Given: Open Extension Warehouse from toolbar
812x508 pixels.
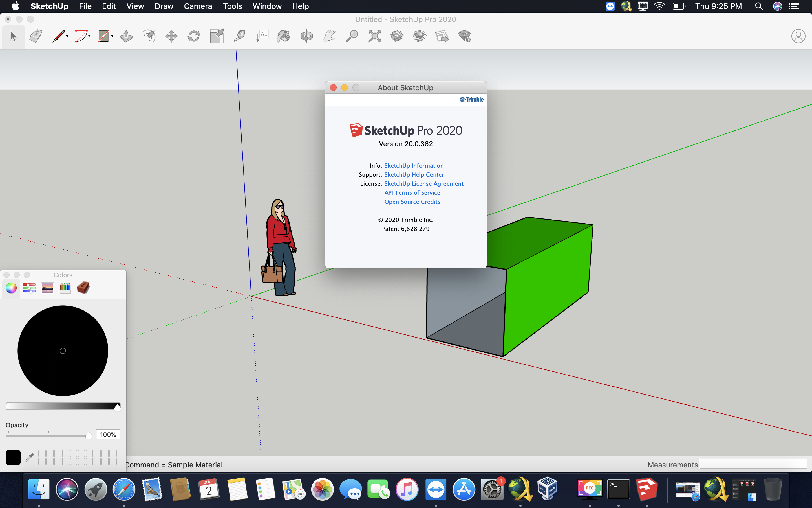Looking at the screenshot, I should pos(420,36).
